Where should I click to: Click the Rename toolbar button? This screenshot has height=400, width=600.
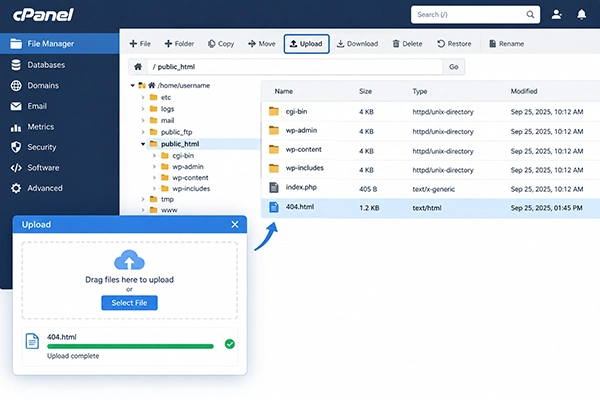tap(506, 44)
